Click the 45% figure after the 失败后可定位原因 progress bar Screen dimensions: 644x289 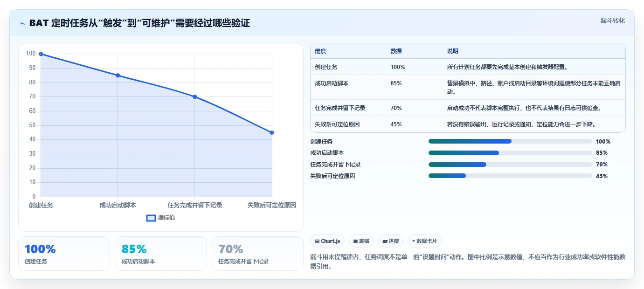click(602, 176)
